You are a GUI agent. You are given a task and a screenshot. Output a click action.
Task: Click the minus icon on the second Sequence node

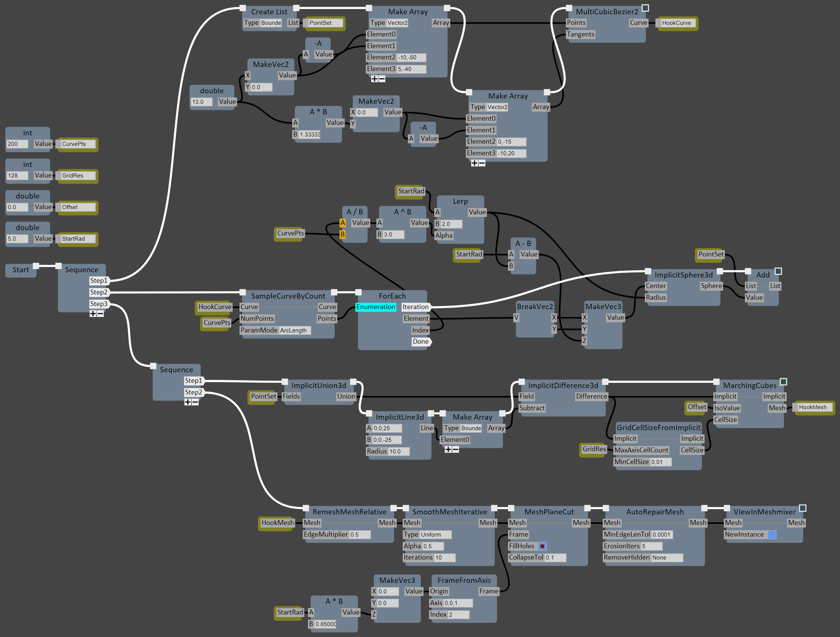(195, 402)
